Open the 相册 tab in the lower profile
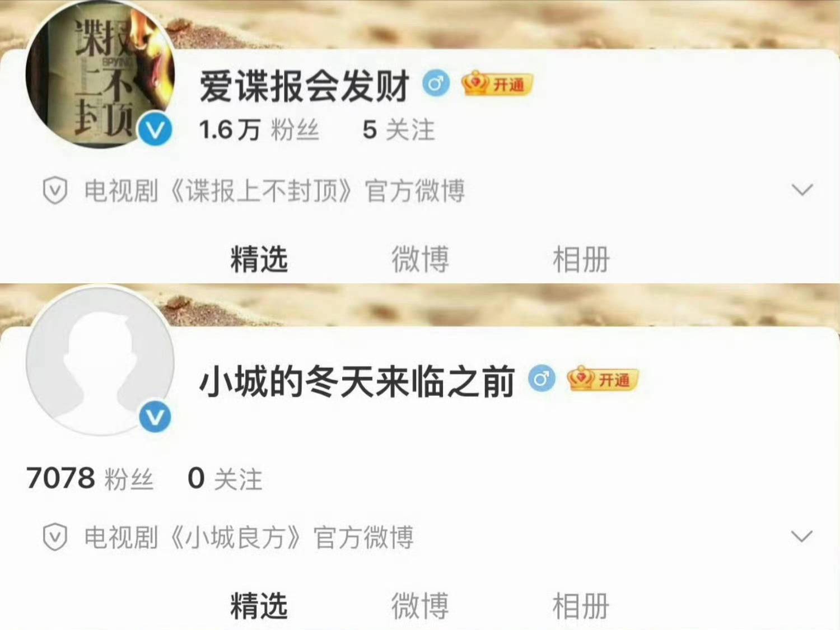Viewport: 840px width, 630px height. coord(581,606)
